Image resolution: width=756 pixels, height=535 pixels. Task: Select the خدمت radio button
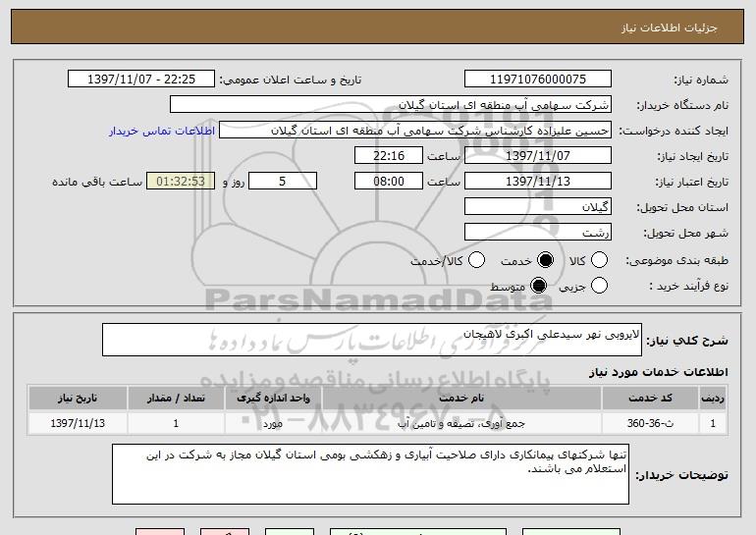(x=545, y=260)
